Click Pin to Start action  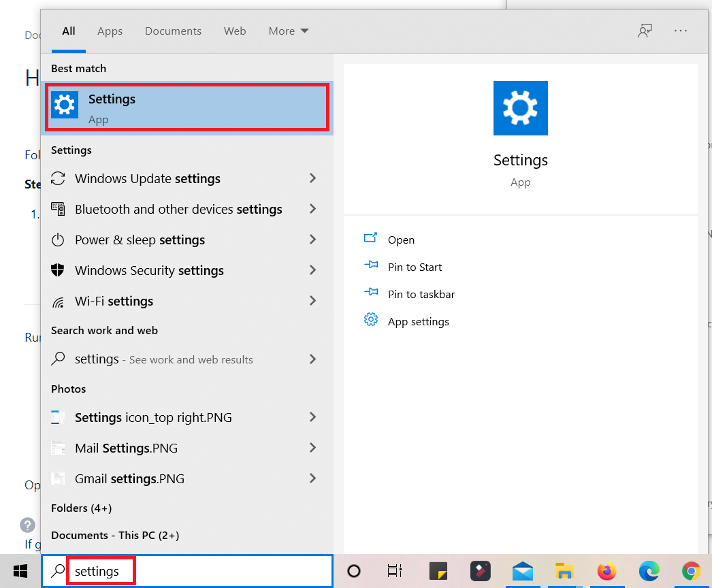(415, 267)
